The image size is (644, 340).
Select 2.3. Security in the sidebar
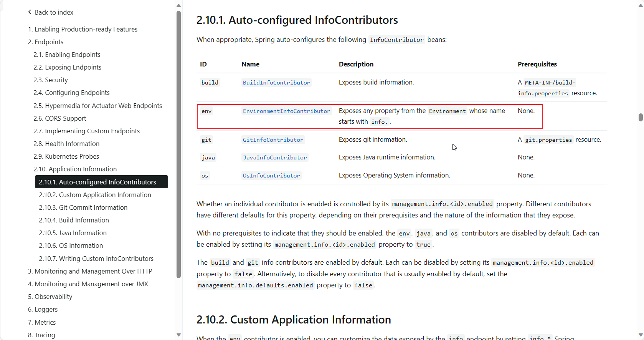pyautogui.click(x=50, y=80)
